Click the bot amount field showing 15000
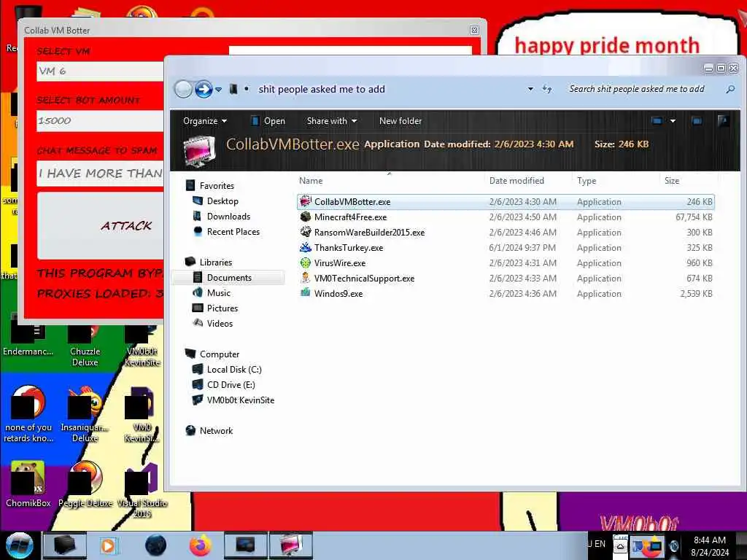Image resolution: width=747 pixels, height=560 pixels. click(101, 121)
